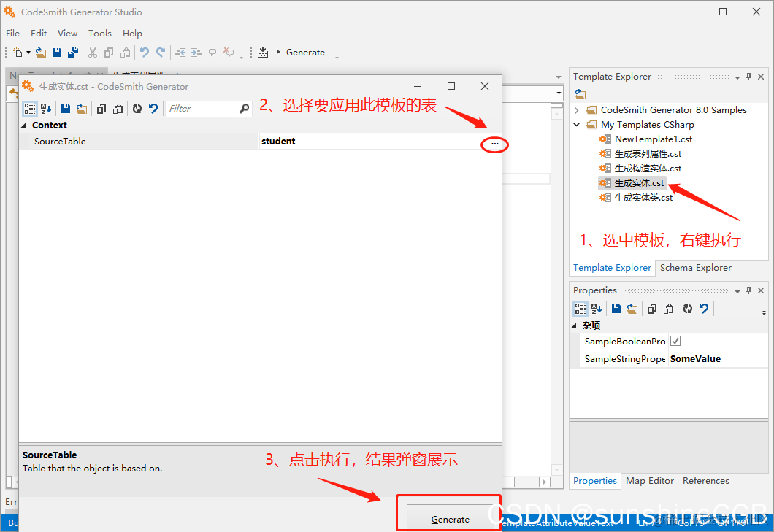The height and width of the screenshot is (532, 774).
Task: Click the Save icon in main toolbar
Action: click(57, 53)
